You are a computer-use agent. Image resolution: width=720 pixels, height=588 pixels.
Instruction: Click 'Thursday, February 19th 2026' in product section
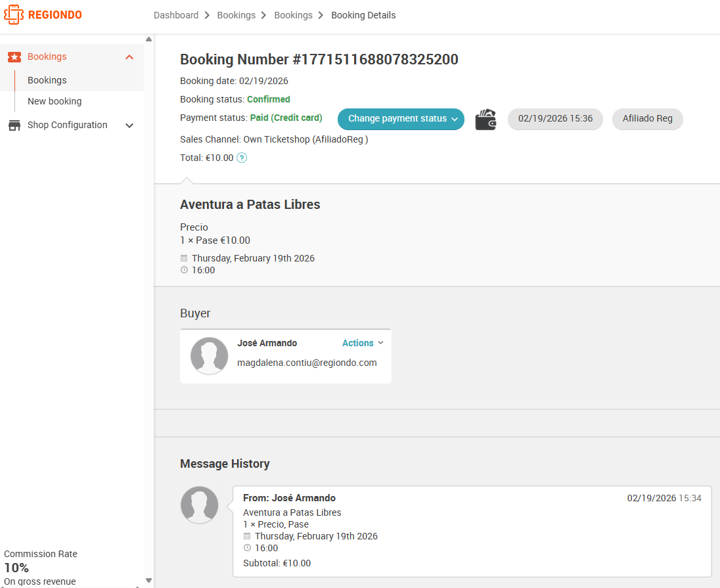pyautogui.click(x=253, y=258)
